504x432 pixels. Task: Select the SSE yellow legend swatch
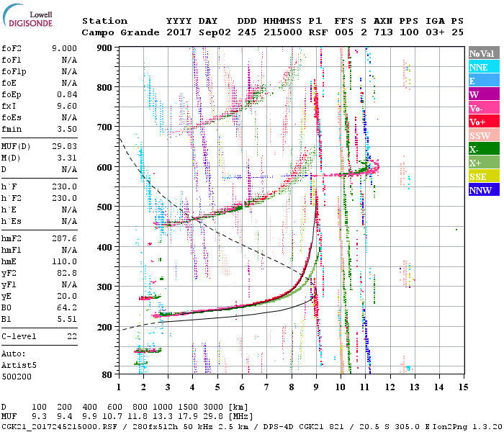pos(484,176)
